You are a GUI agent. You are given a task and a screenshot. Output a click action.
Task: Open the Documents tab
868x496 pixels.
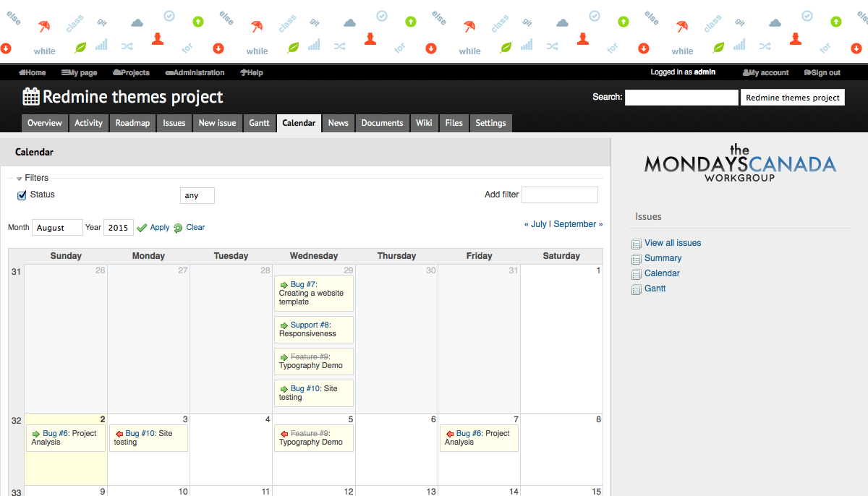pyautogui.click(x=383, y=123)
